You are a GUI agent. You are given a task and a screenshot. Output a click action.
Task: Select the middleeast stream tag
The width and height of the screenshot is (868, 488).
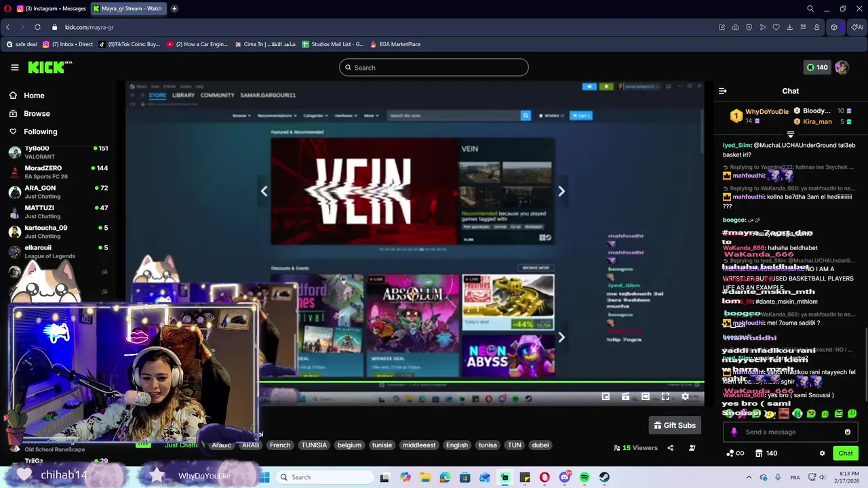click(x=419, y=445)
